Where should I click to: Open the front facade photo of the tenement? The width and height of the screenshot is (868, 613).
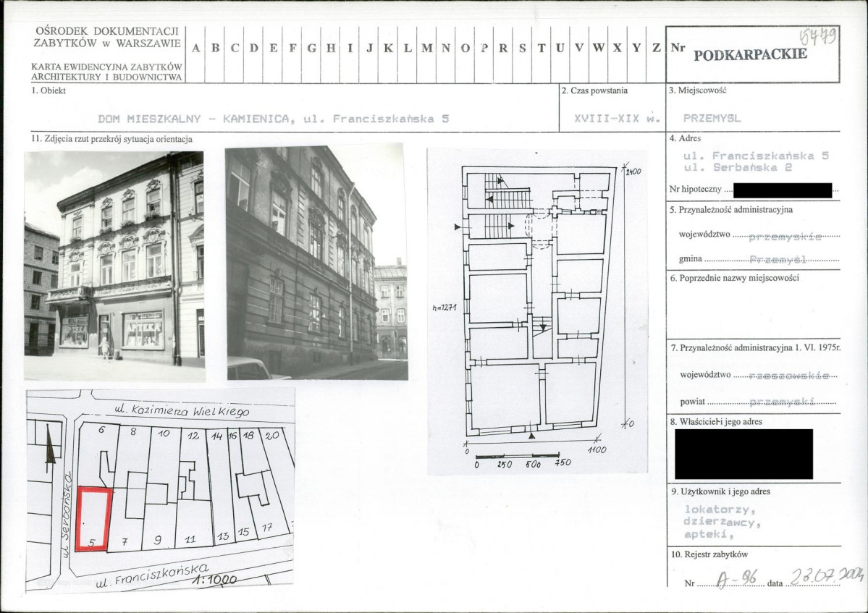[x=114, y=266]
